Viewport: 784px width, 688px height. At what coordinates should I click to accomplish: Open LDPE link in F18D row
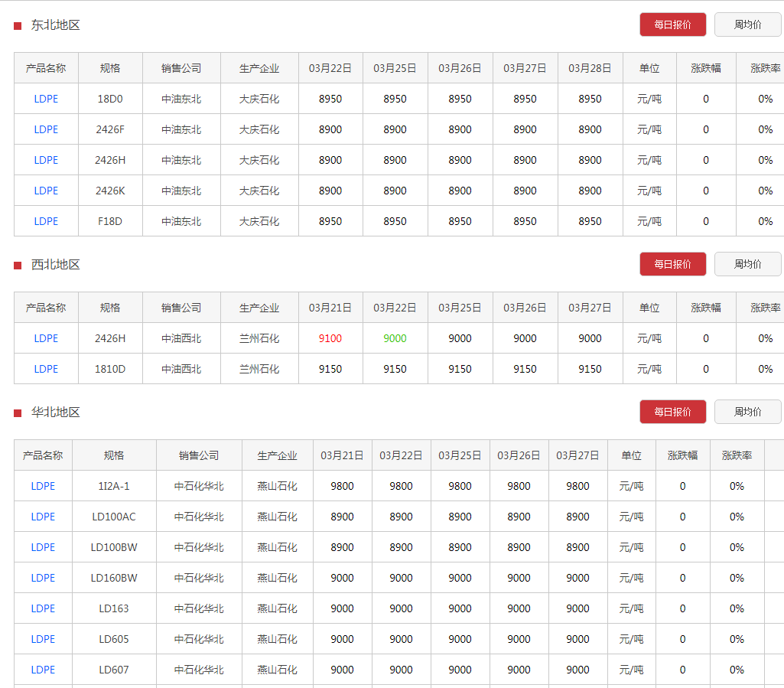click(x=46, y=221)
